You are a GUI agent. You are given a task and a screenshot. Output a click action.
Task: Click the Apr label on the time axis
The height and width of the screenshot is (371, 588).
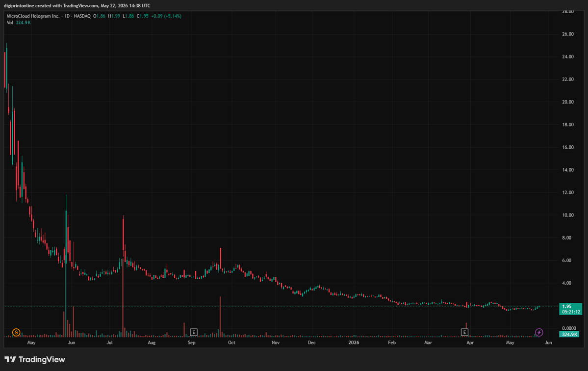[x=470, y=343]
